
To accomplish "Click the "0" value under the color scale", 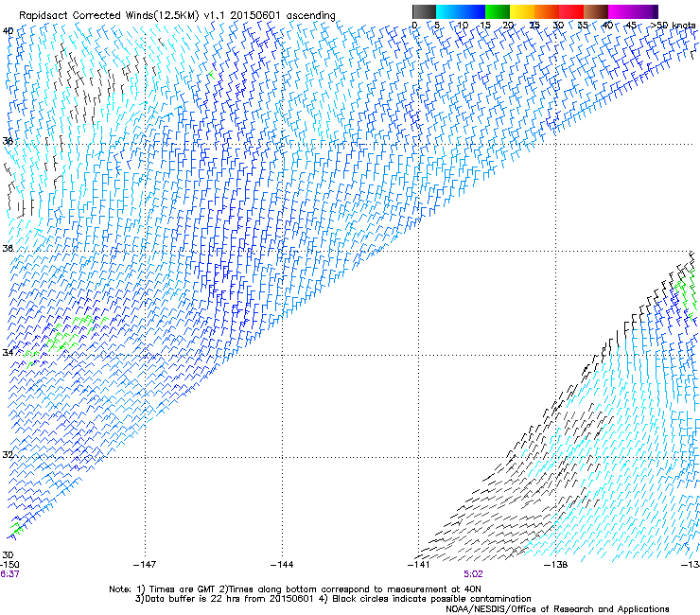I will (x=414, y=26).
